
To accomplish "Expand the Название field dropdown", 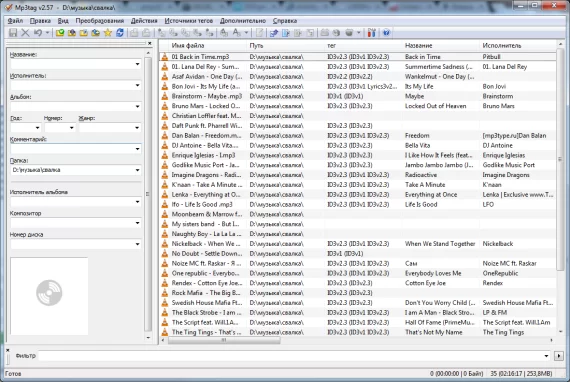I will click(x=137, y=64).
